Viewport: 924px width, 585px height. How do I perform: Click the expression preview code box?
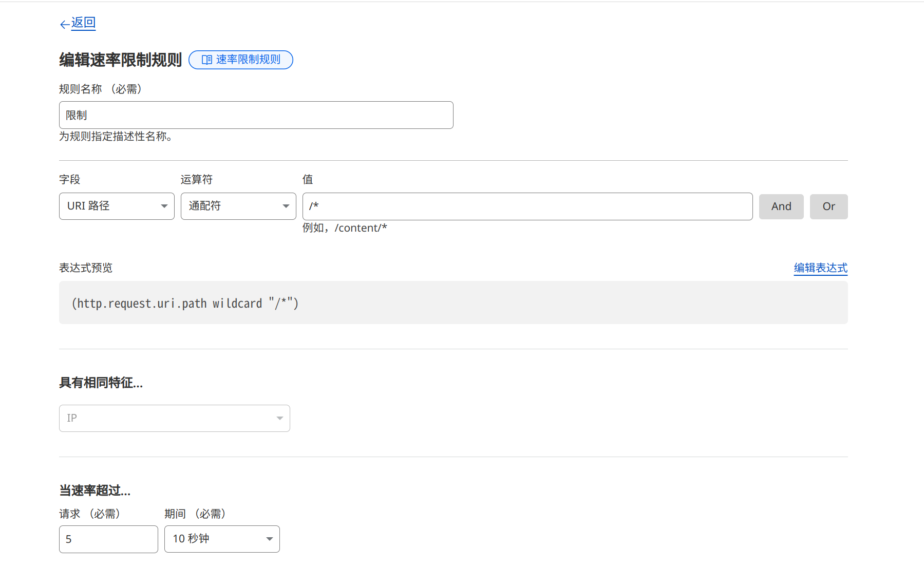[x=453, y=303]
